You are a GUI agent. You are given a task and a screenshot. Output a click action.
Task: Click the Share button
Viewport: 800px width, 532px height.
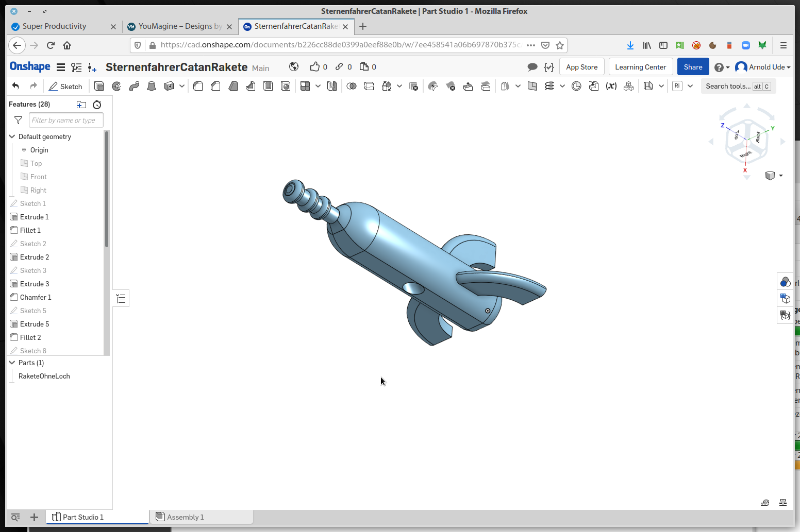point(693,67)
